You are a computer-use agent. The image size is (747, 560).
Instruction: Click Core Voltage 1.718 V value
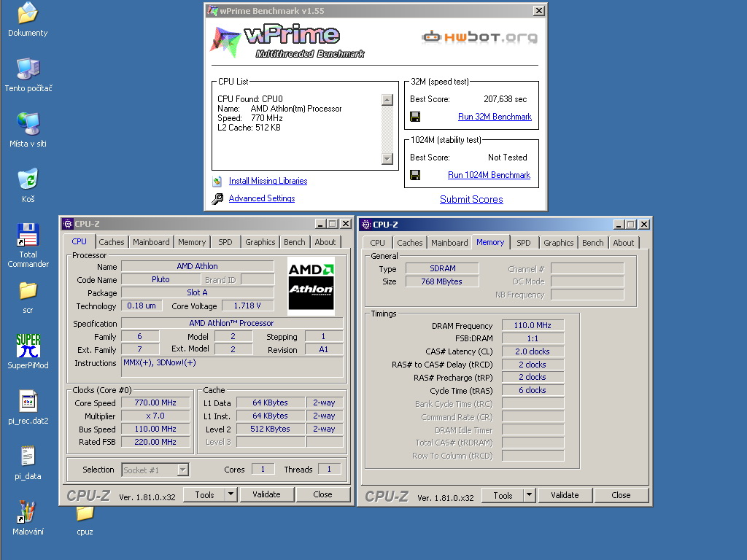(247, 306)
